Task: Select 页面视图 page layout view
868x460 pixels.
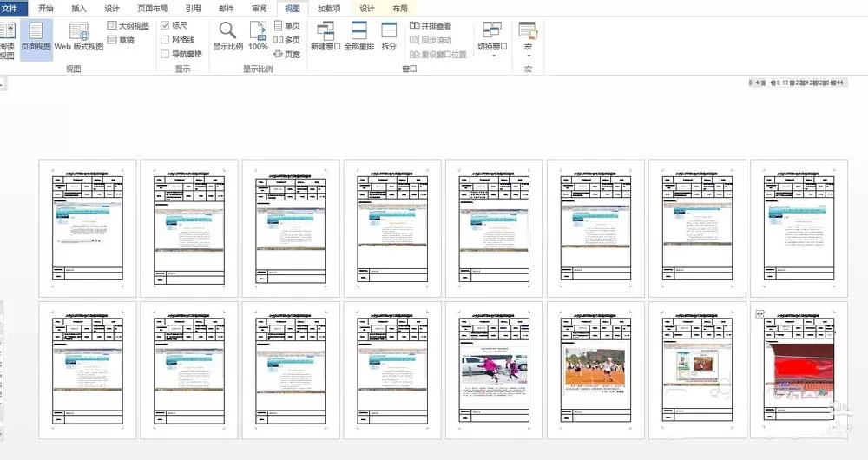Action: (x=36, y=41)
